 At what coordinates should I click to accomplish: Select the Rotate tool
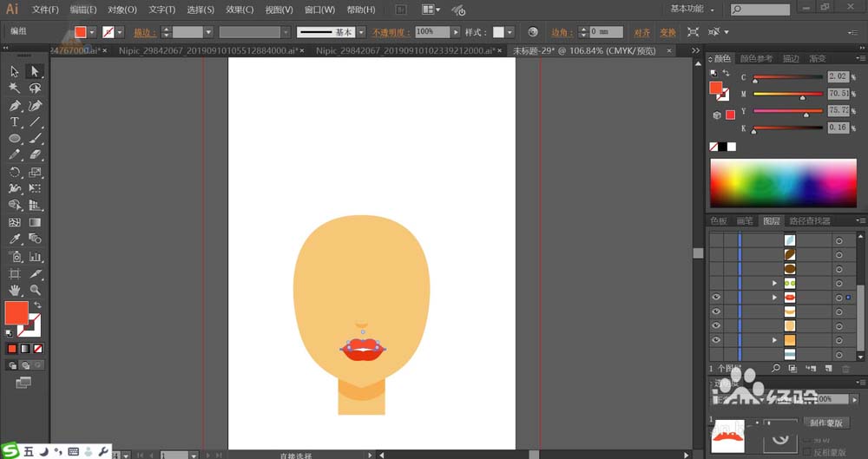click(15, 172)
